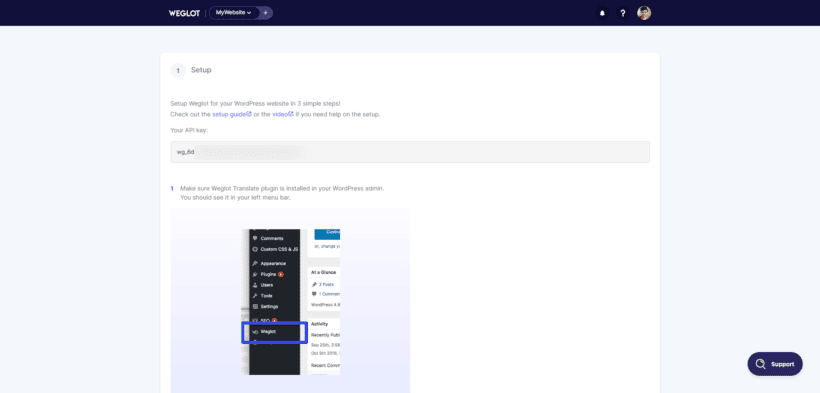Open the user profile avatar
The height and width of the screenshot is (393, 820).
pos(644,13)
